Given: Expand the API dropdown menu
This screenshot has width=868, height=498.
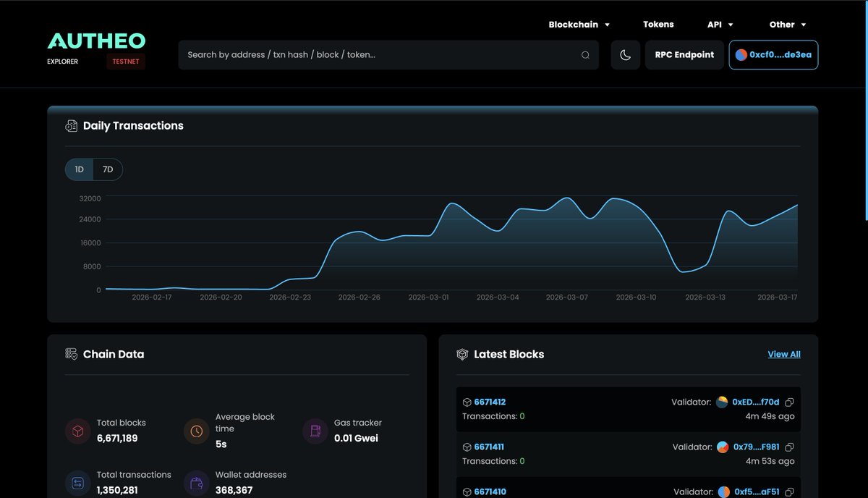Looking at the screenshot, I should (x=720, y=25).
